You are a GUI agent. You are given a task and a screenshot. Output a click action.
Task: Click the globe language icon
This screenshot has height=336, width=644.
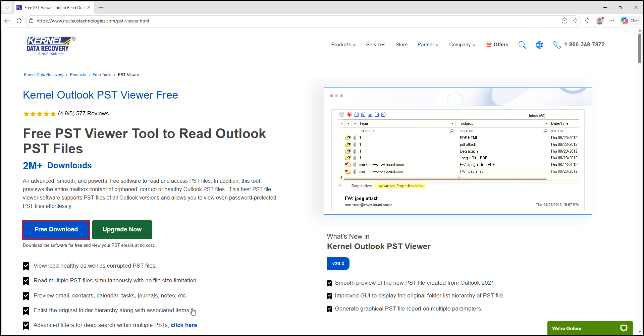pyautogui.click(x=539, y=45)
